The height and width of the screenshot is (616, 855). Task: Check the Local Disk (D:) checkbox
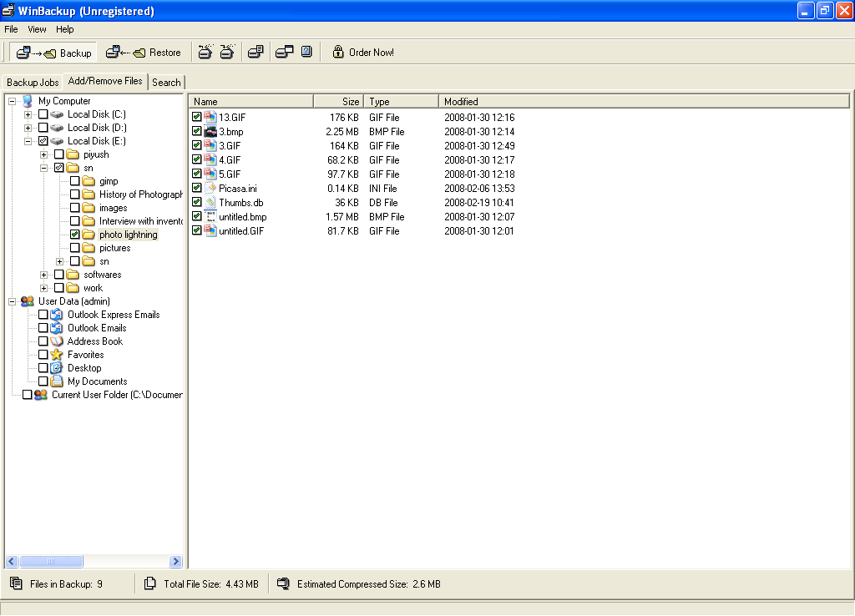click(43, 128)
